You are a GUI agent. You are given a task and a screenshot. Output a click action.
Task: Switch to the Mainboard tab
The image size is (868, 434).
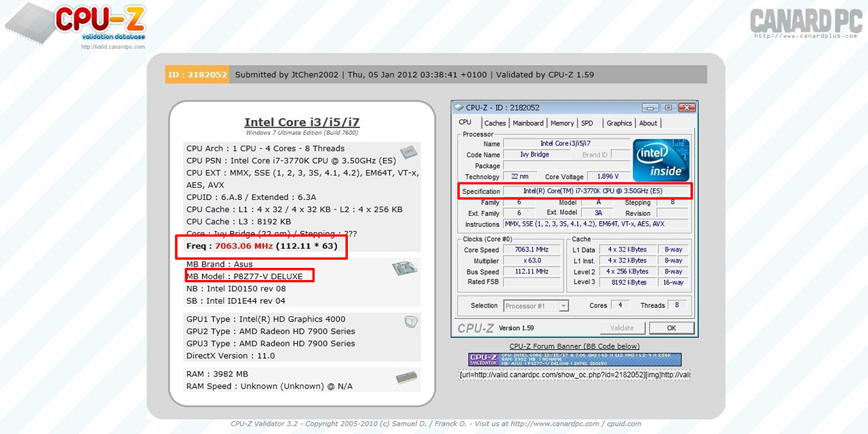click(528, 123)
